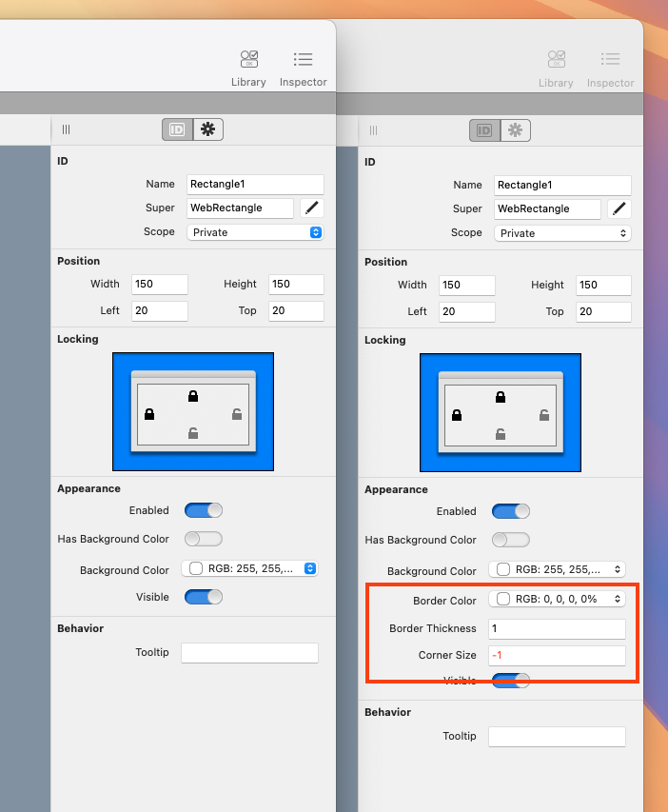The image size is (668, 812).
Task: Switch to gear advanced tab in left inspector
Action: [208, 129]
